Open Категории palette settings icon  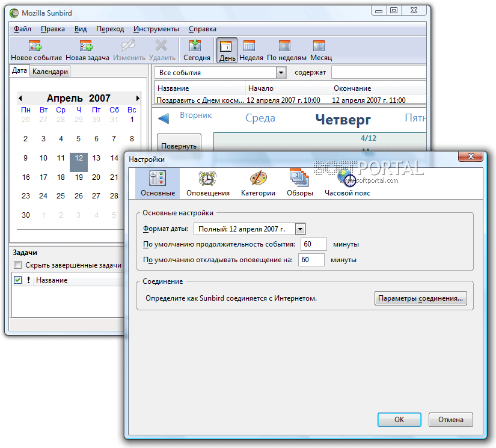(258, 178)
